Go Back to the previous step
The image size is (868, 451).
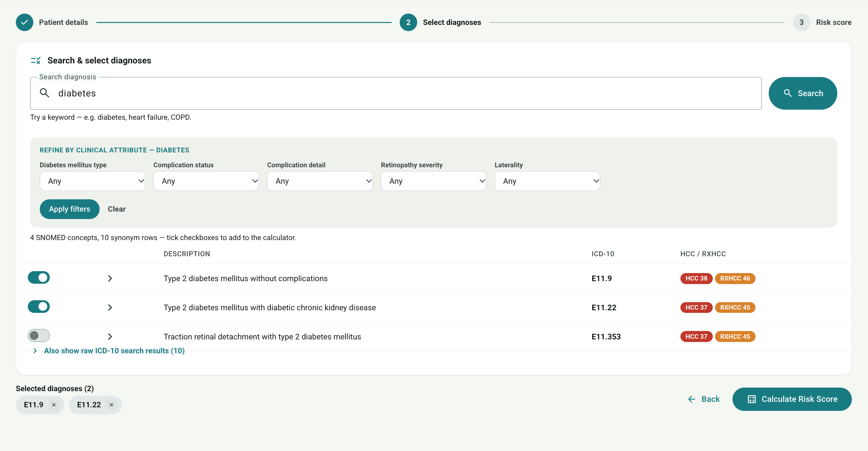[704, 399]
